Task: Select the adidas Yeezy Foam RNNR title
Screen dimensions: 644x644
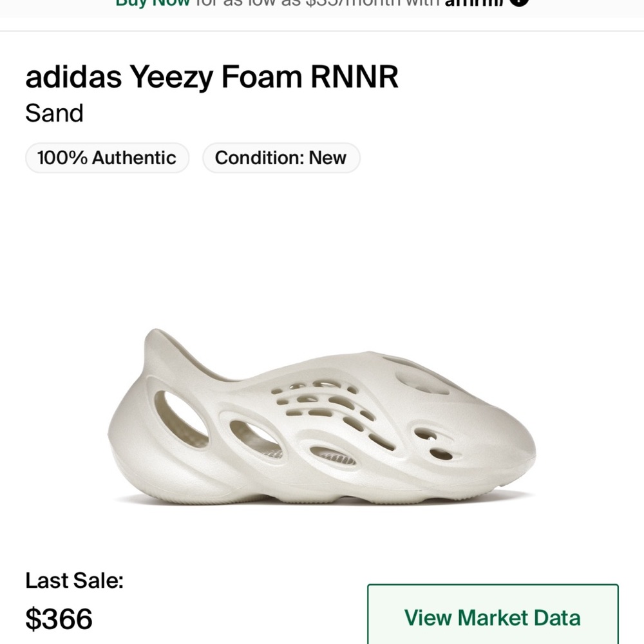Action: click(213, 77)
